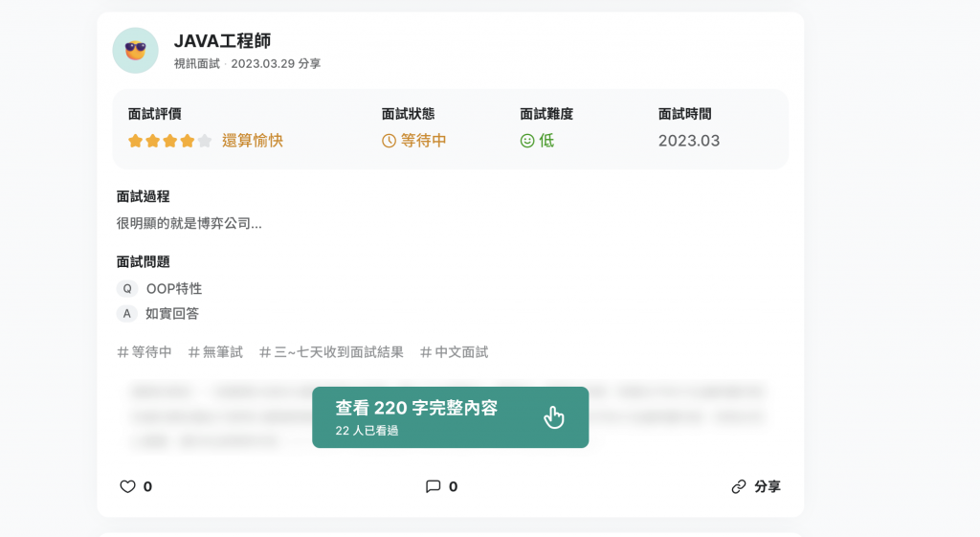Click the 2023.03 interview time value
The width and height of the screenshot is (980, 537).
point(689,141)
